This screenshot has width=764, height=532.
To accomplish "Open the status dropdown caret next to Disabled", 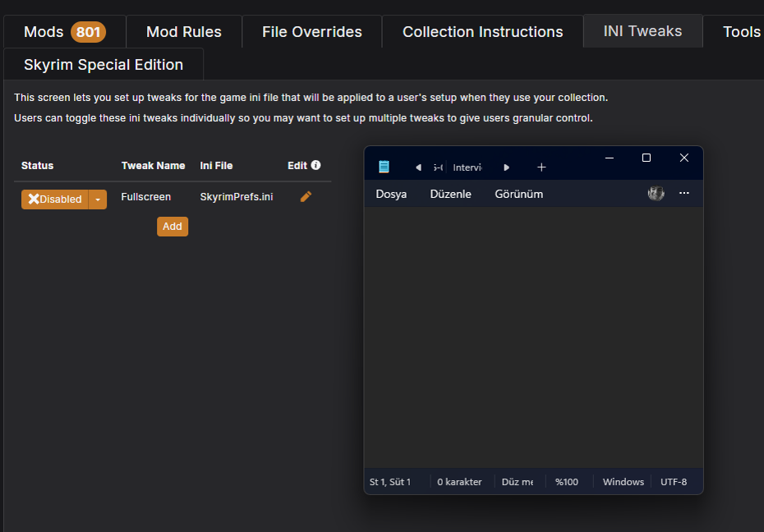I will click(97, 199).
